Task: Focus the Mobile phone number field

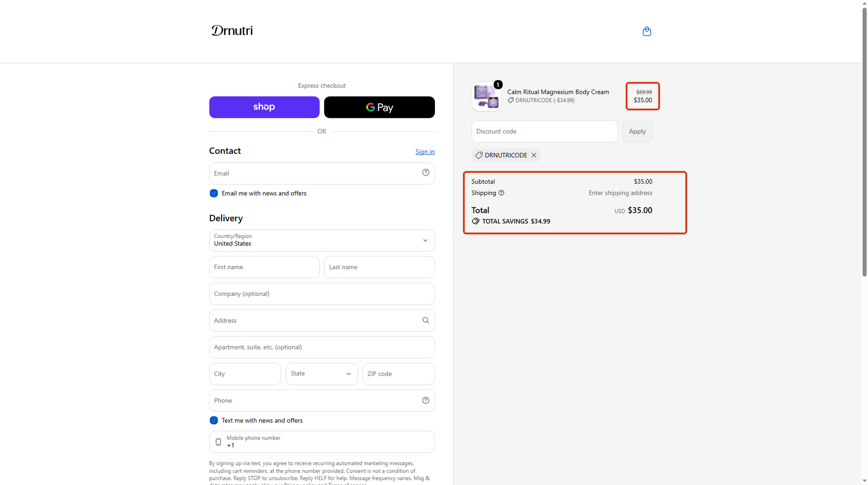Action: [322, 442]
